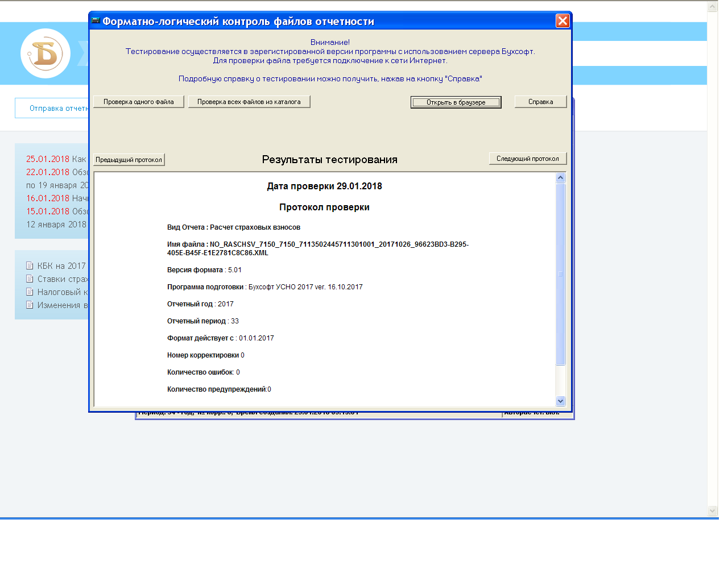
Task: Click the page scrollbar down arrow at right edge
Action: click(713, 510)
